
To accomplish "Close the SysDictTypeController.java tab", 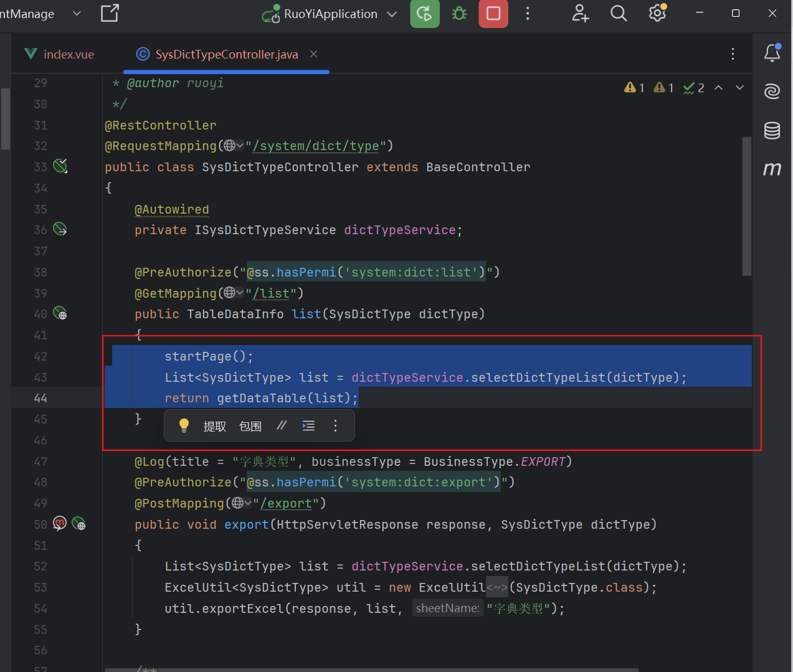I will coord(314,54).
